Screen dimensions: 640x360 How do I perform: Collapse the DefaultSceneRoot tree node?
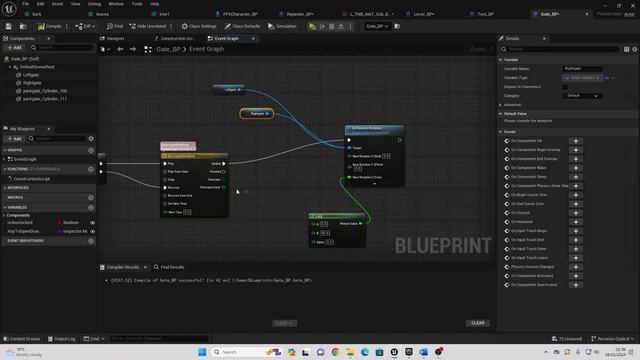click(10, 67)
